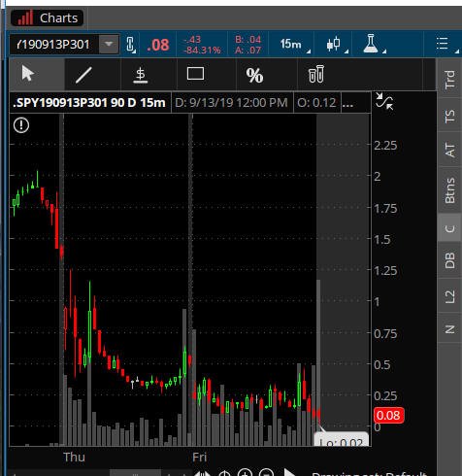Select the percent Fibonacci tool
462x476 pixels.
pos(254,76)
